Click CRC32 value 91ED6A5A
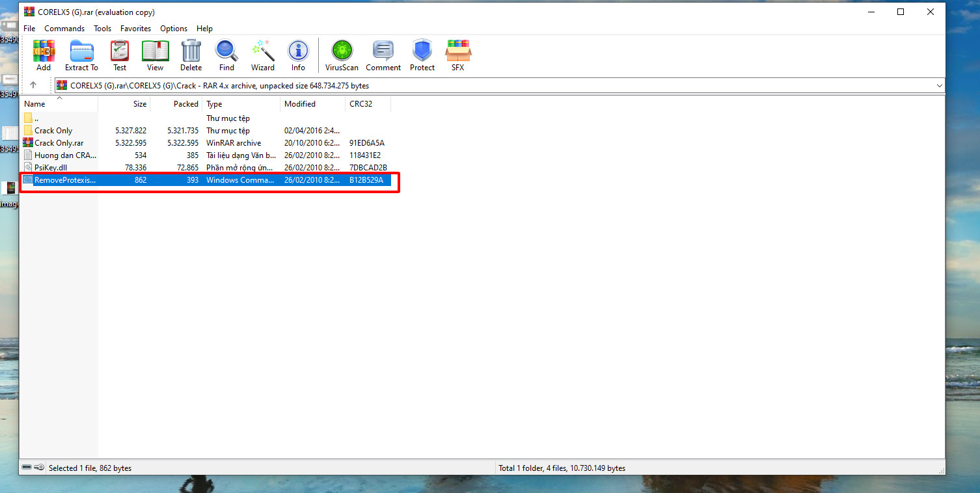This screenshot has width=980, height=493. [x=367, y=143]
